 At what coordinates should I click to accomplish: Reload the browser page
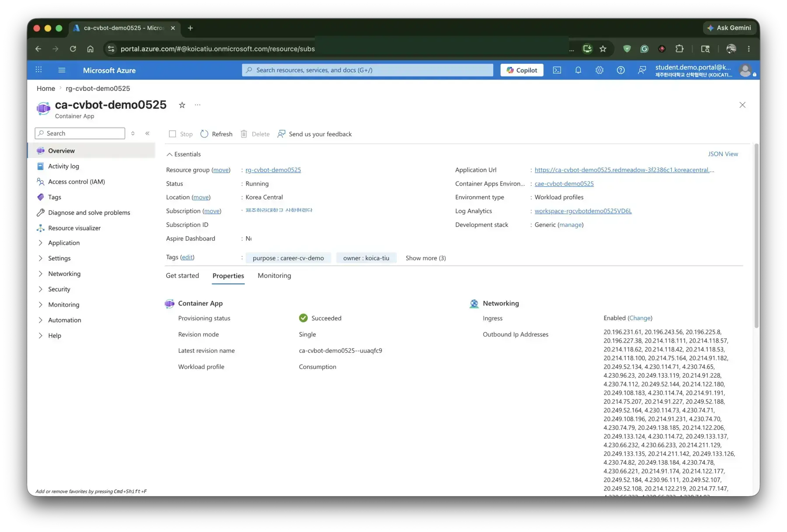pyautogui.click(x=73, y=49)
